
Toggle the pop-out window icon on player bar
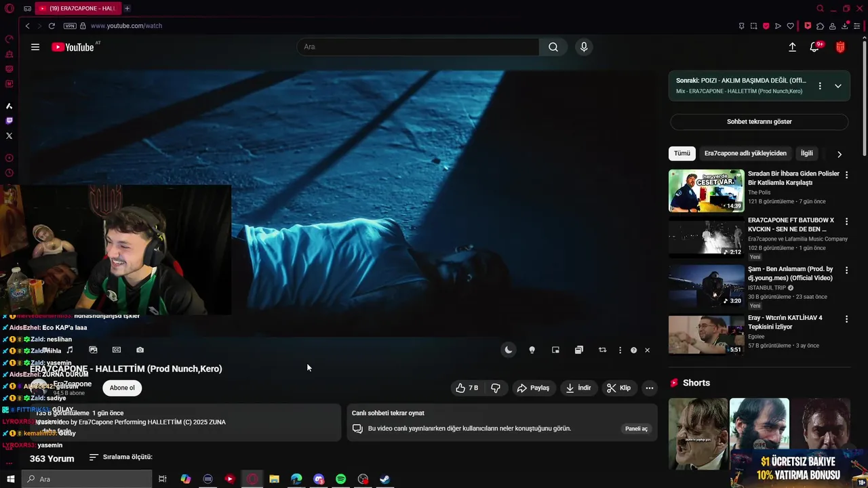pyautogui.click(x=578, y=350)
